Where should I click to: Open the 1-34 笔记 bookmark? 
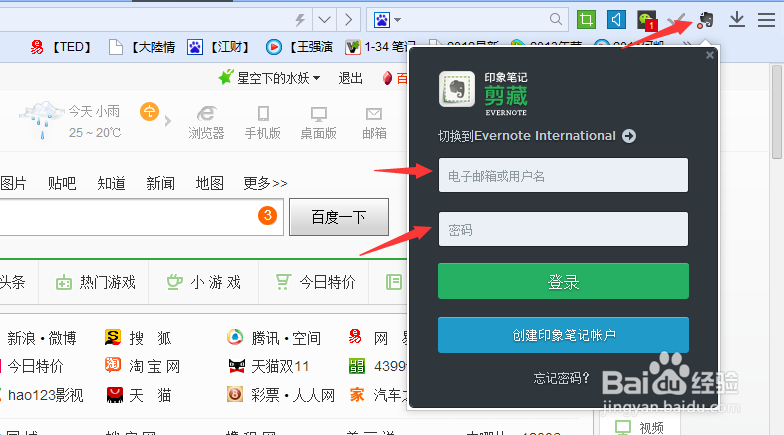tap(380, 47)
